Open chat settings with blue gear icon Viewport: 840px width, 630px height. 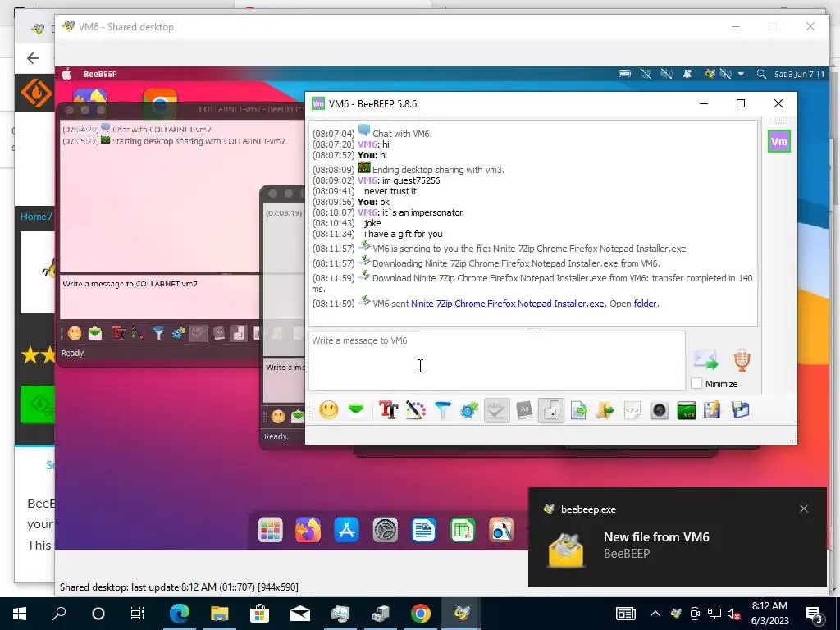click(469, 410)
